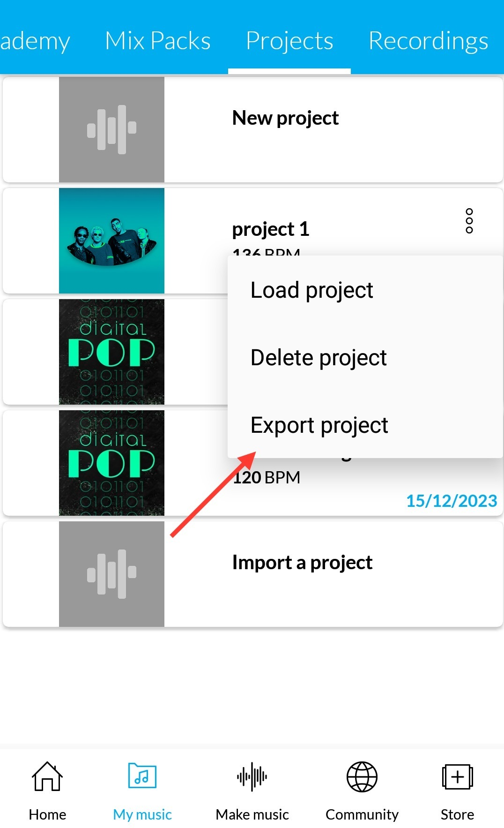Tap the Make music waveform icon
This screenshot has height=828, width=504.
[x=252, y=776]
